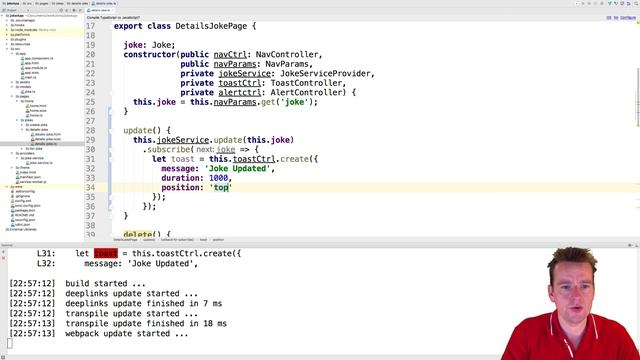Click jokes in the navigation bar
Screen dimensions: 640x360
58,4
